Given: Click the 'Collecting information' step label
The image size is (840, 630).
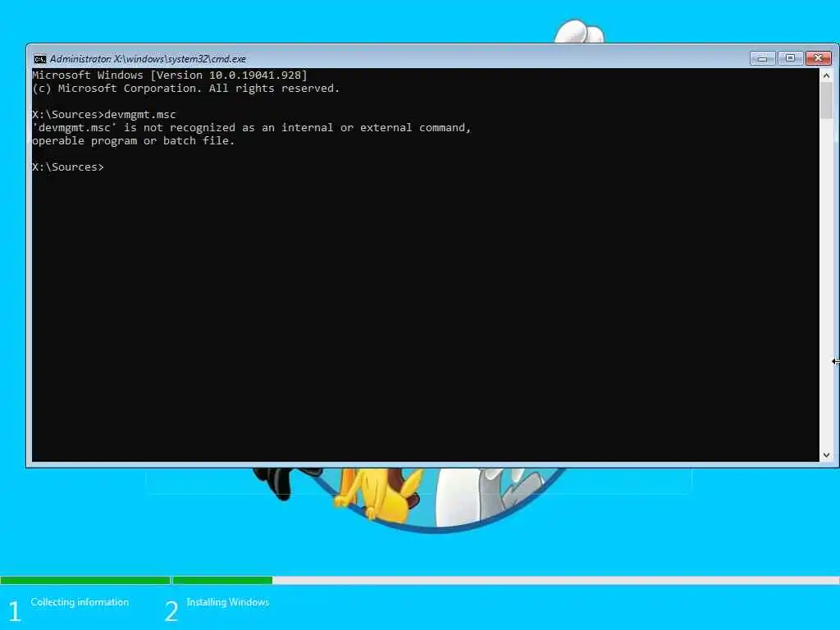Looking at the screenshot, I should click(x=80, y=602).
